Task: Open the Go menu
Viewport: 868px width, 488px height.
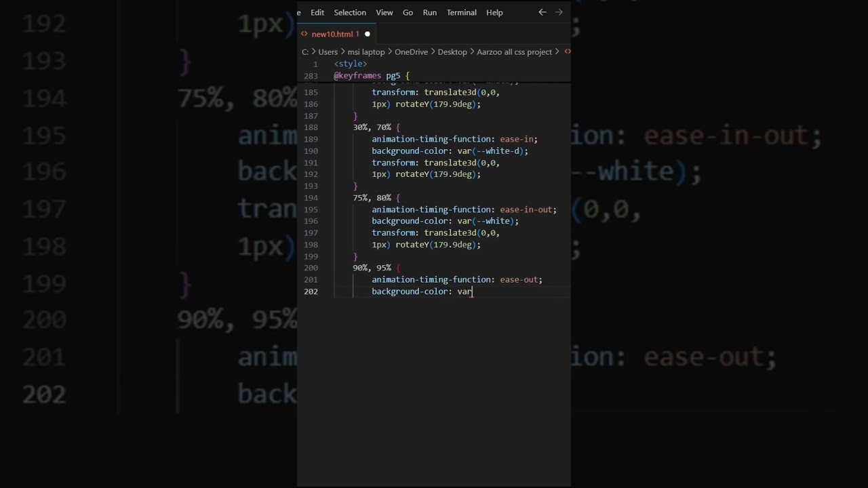Action: coord(408,12)
